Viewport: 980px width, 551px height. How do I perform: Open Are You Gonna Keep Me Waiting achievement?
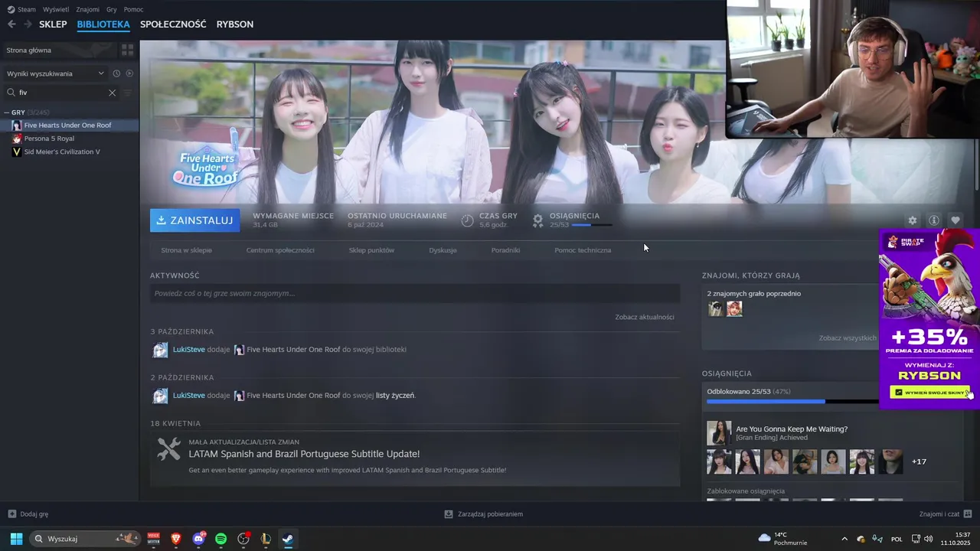792,429
